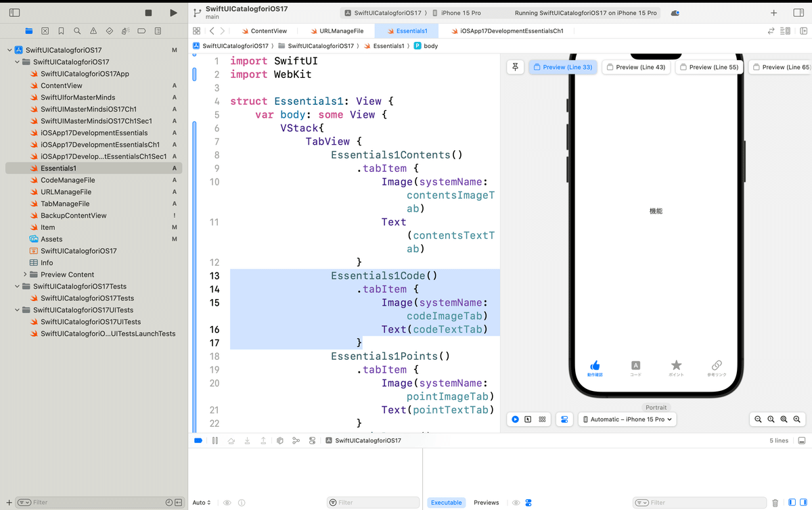Open the Breakpoint navigator

coord(141,31)
